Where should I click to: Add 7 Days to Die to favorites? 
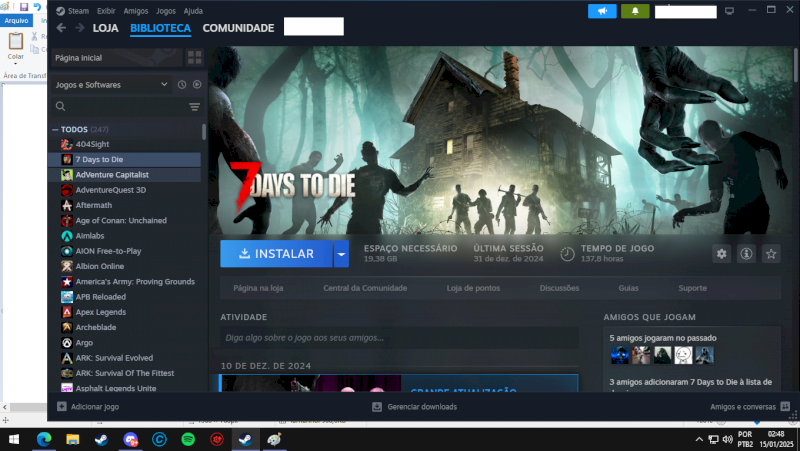tap(771, 254)
